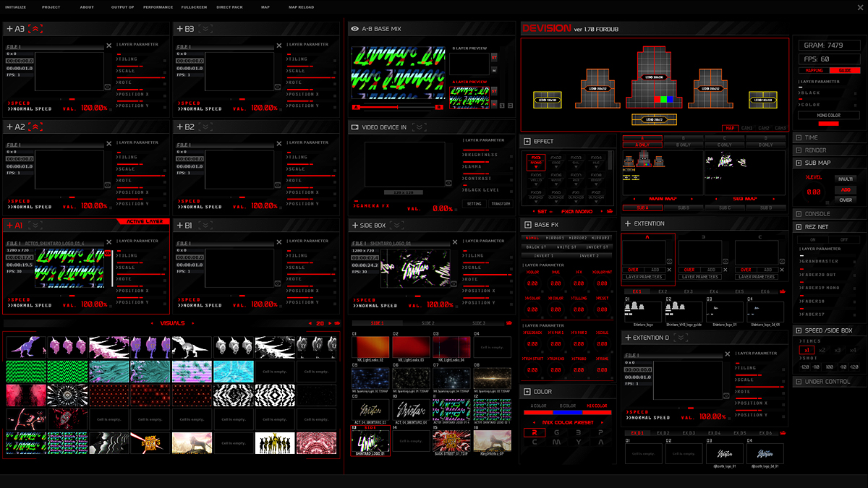Expand the VIDEO DEVICE IN chevron
Screen dimensions: 868x488
(x=418, y=127)
